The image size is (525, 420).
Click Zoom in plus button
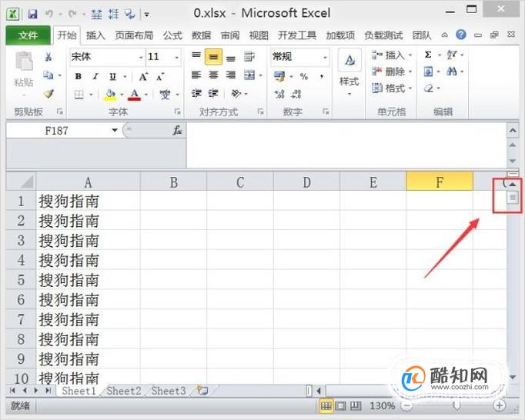coord(499,406)
